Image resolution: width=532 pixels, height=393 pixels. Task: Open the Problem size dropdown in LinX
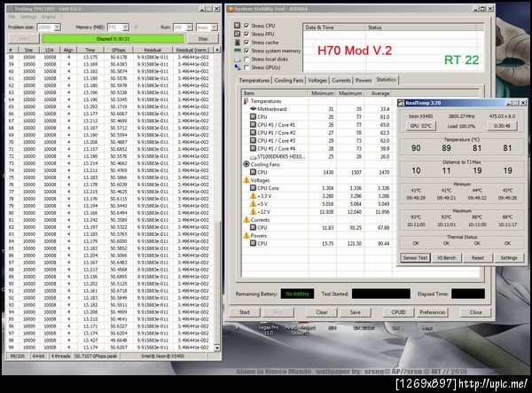click(58, 28)
